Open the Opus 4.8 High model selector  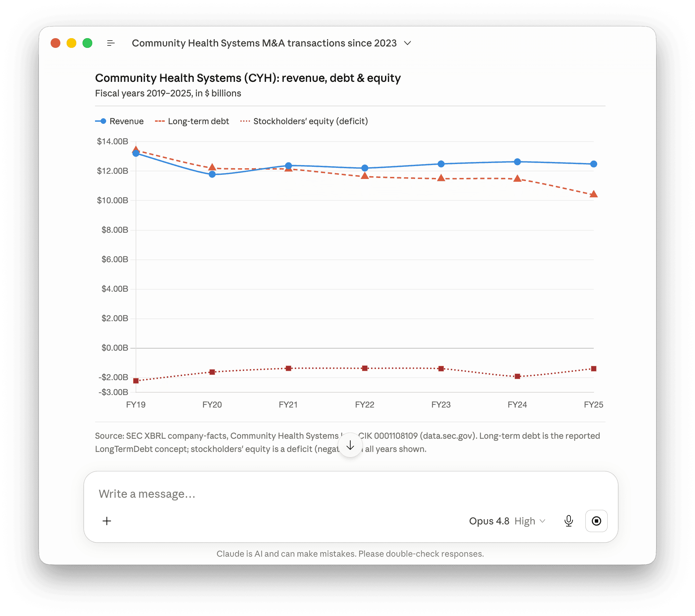point(507,521)
